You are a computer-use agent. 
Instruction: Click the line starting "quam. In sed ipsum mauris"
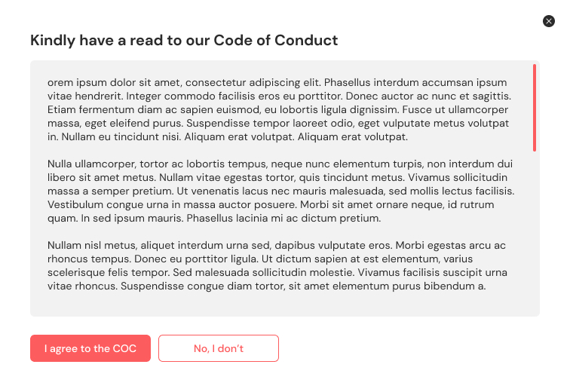click(214, 218)
